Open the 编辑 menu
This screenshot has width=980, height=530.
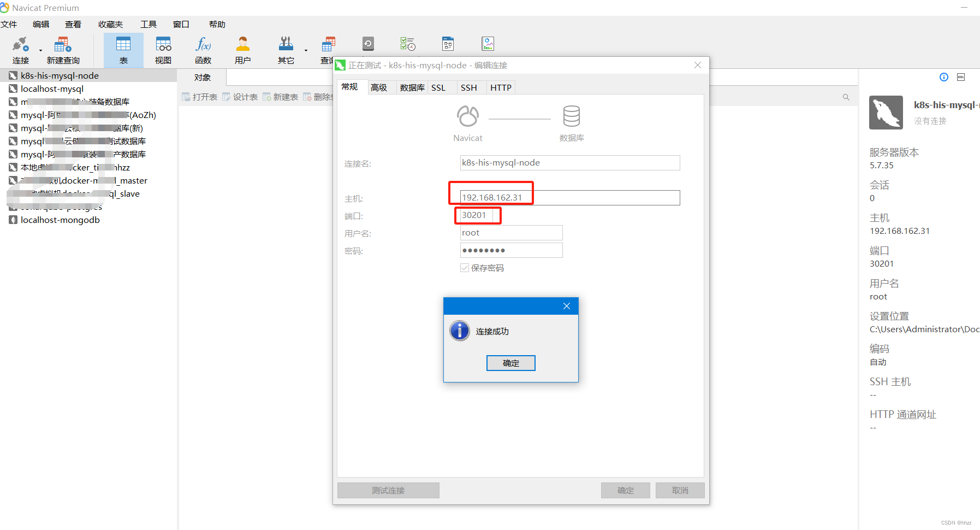41,24
